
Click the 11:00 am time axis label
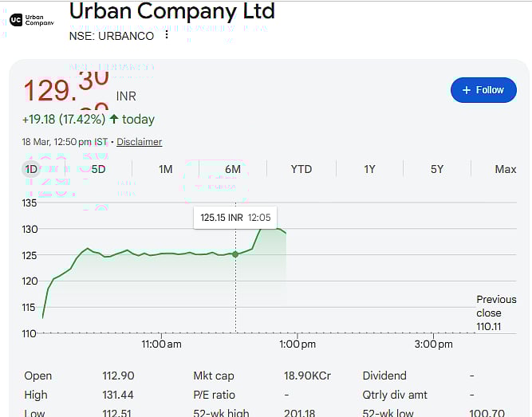tap(161, 344)
